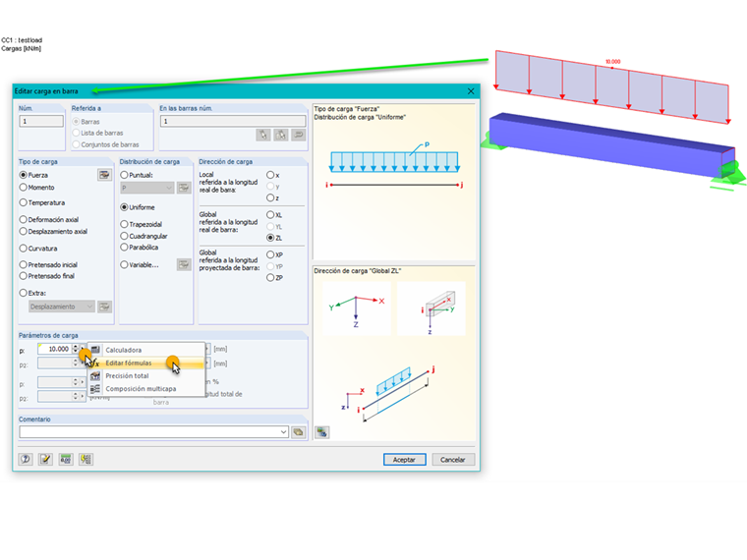Choose projected ZP load direction
Image resolution: width=747 pixels, height=560 pixels.
(270, 278)
